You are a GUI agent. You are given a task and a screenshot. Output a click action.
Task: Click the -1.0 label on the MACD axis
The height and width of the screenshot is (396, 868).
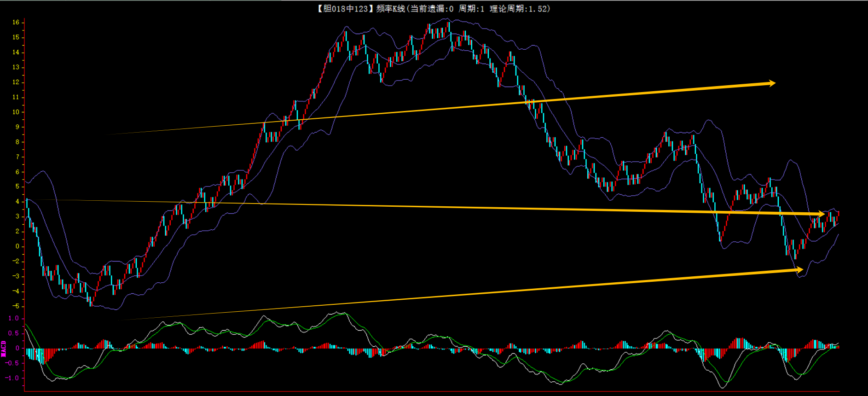click(x=12, y=378)
